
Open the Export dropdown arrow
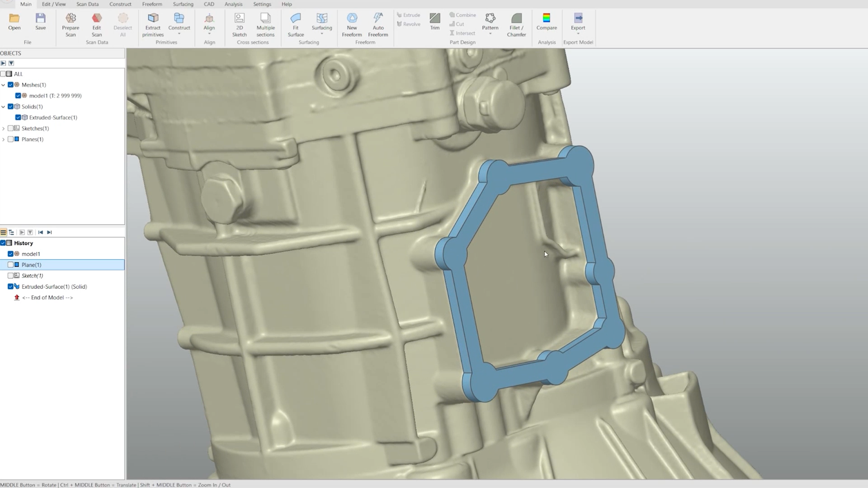click(x=578, y=34)
